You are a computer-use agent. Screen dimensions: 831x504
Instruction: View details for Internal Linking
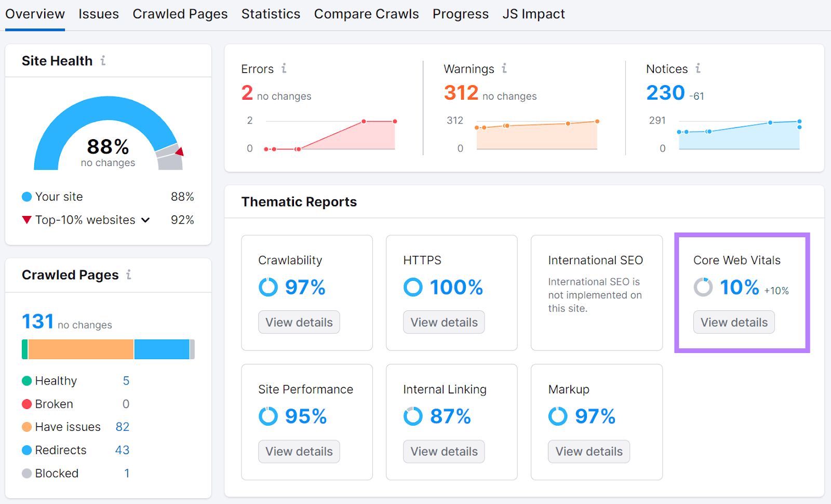444,451
